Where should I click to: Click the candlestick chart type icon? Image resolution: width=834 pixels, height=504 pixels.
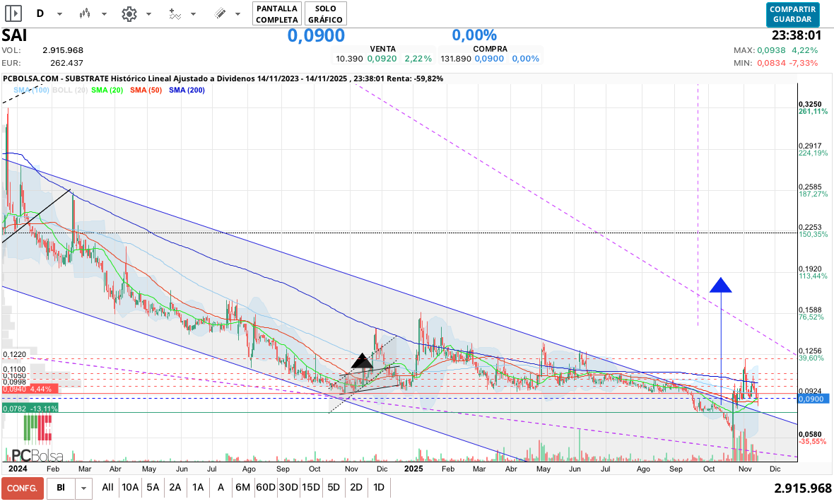pos(85,13)
